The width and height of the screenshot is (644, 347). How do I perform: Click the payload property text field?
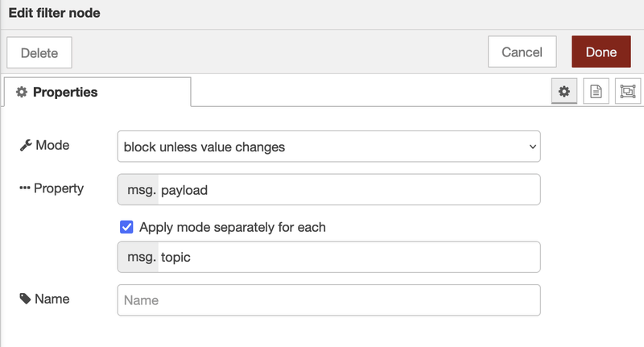tap(349, 190)
